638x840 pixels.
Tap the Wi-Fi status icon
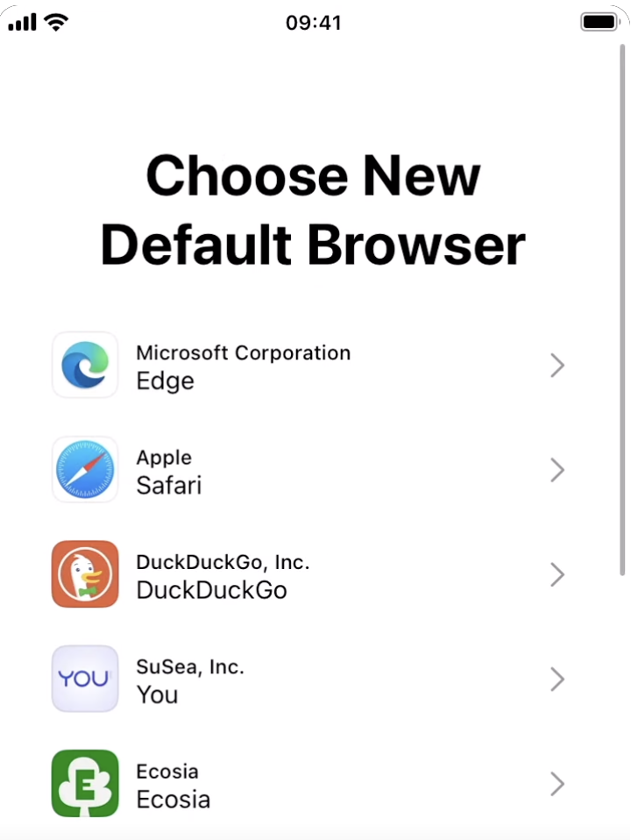coord(58,22)
